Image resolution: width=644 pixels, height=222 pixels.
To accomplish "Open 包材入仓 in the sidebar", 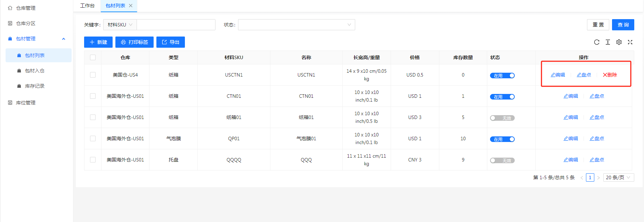I will [35, 71].
